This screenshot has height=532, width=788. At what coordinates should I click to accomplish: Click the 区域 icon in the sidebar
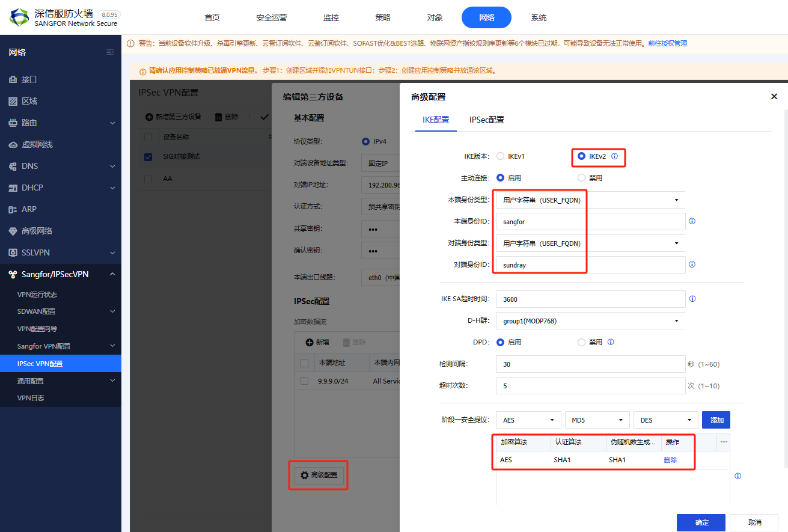click(x=13, y=101)
